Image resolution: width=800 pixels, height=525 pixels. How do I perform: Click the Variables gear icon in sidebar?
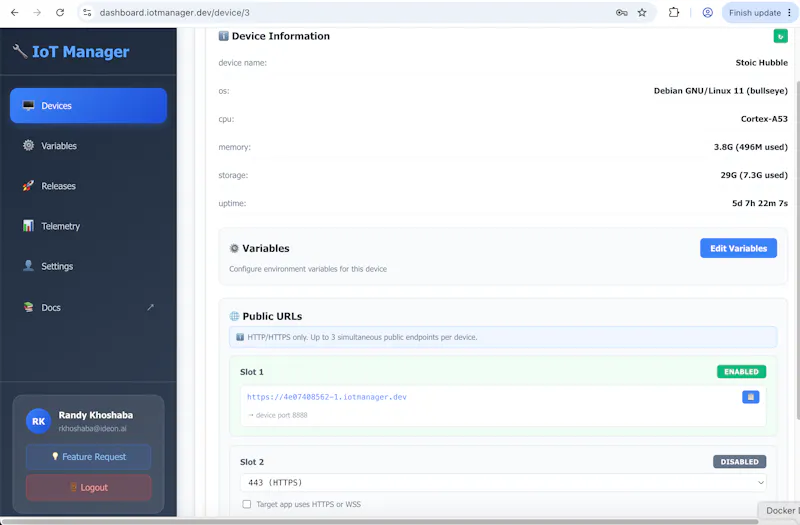(29, 145)
